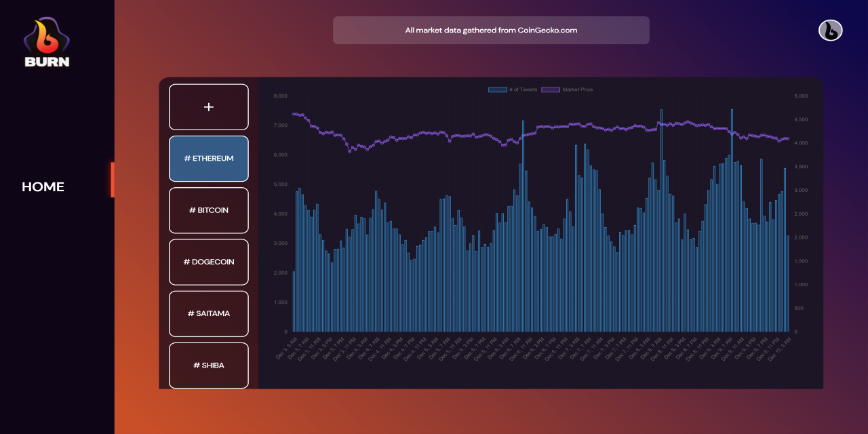
Task: Deselect the highlighted # ETHEREUM filter
Action: pos(208,158)
